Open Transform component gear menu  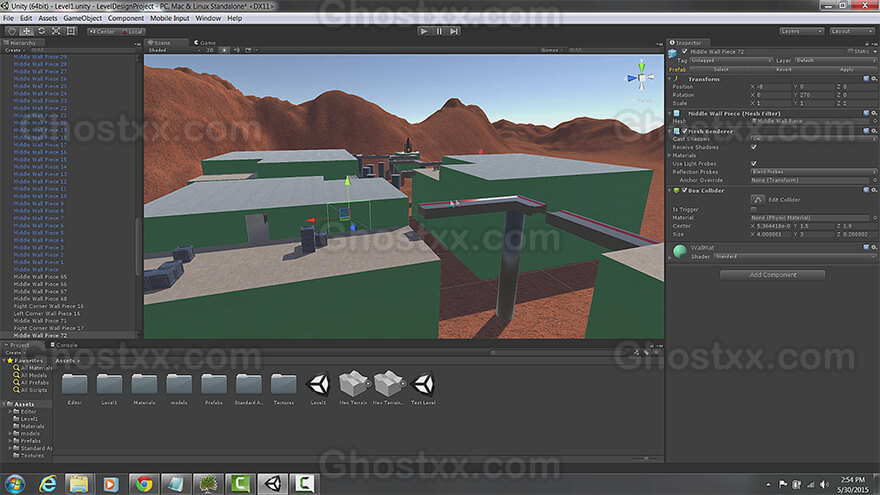click(874, 79)
